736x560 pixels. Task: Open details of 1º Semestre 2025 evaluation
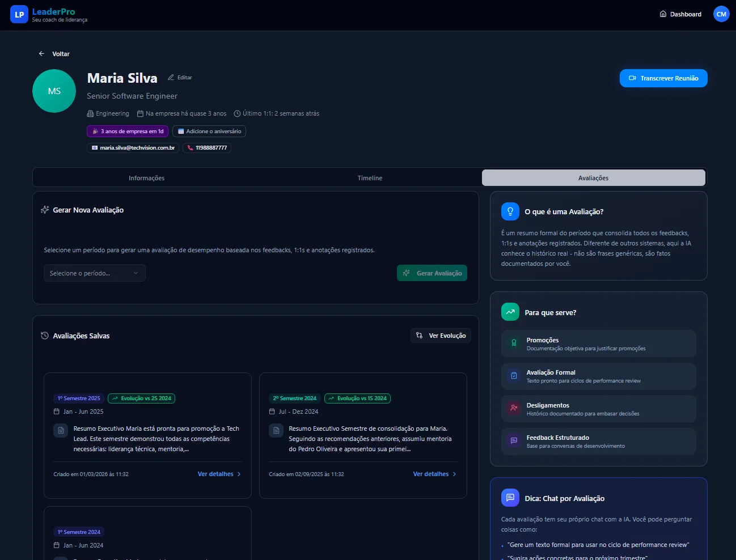219,474
